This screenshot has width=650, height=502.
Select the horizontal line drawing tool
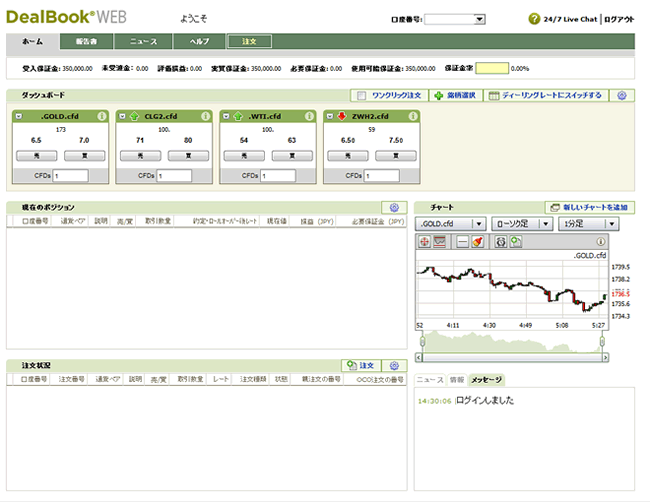point(462,242)
